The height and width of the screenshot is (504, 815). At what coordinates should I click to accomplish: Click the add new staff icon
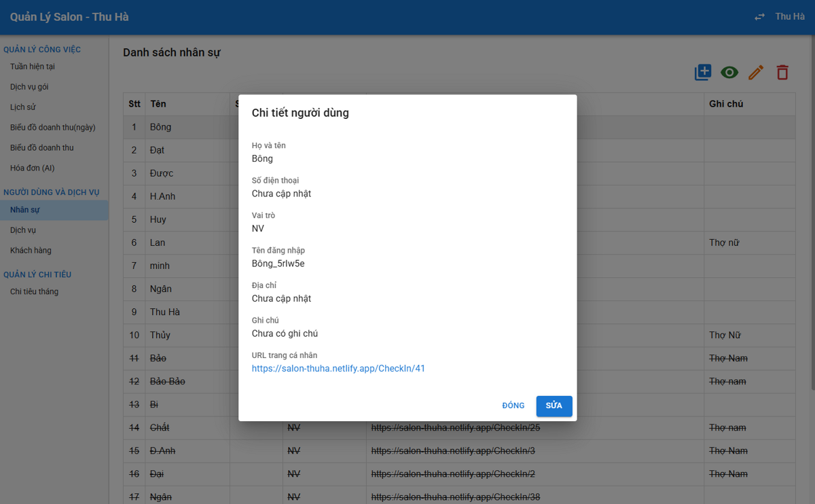(x=703, y=72)
